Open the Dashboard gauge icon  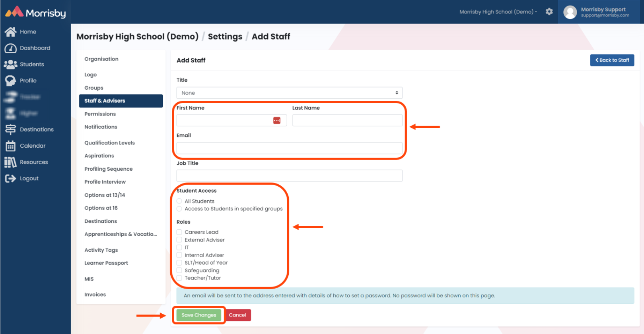10,48
